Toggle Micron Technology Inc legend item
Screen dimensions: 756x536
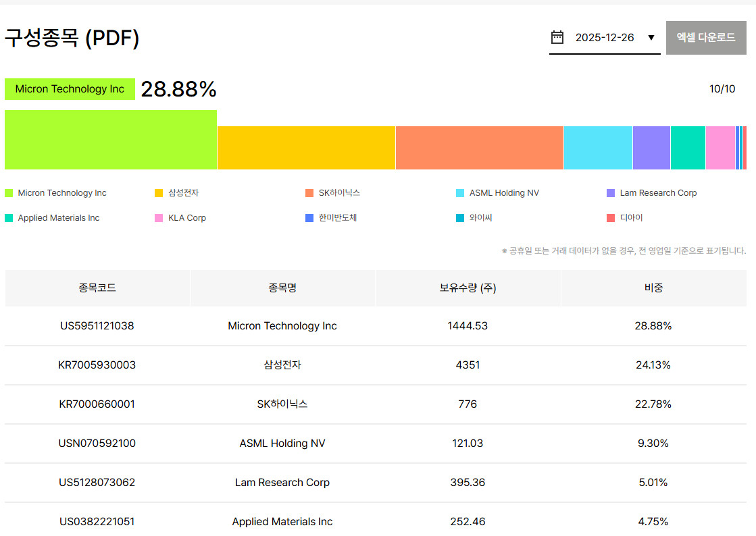click(x=62, y=193)
